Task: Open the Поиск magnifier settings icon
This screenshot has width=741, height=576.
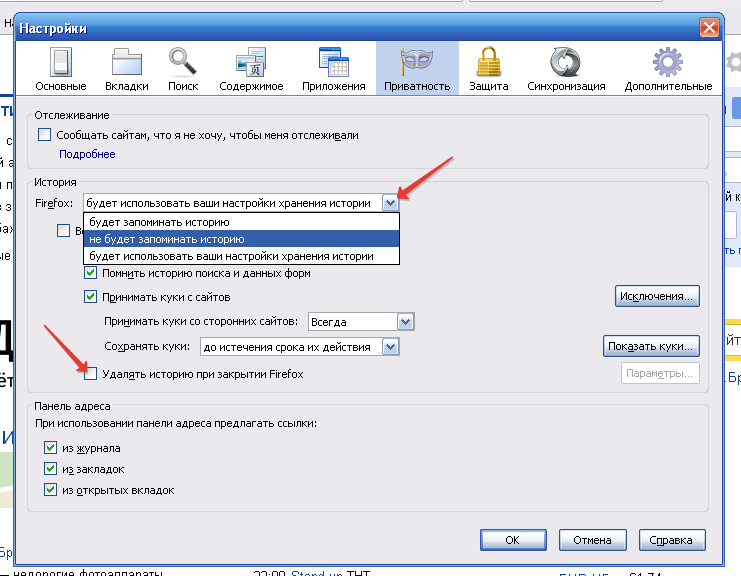Action: click(x=183, y=63)
